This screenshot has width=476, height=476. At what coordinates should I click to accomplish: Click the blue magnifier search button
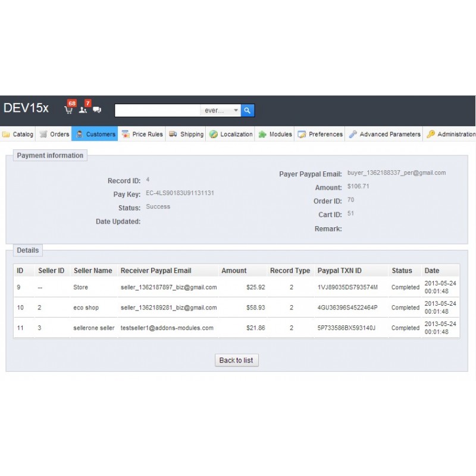(x=248, y=111)
